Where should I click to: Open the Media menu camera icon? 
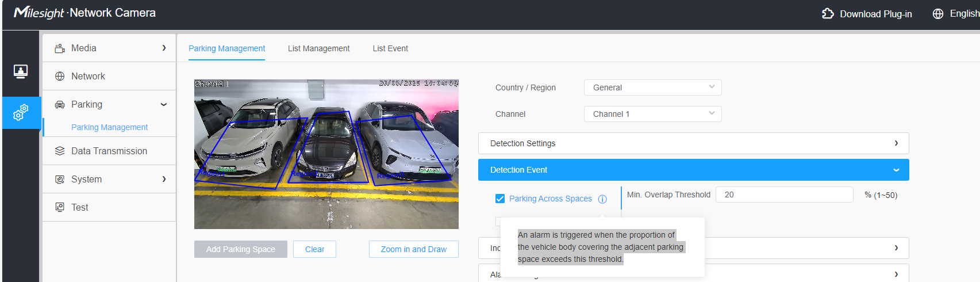(60, 48)
